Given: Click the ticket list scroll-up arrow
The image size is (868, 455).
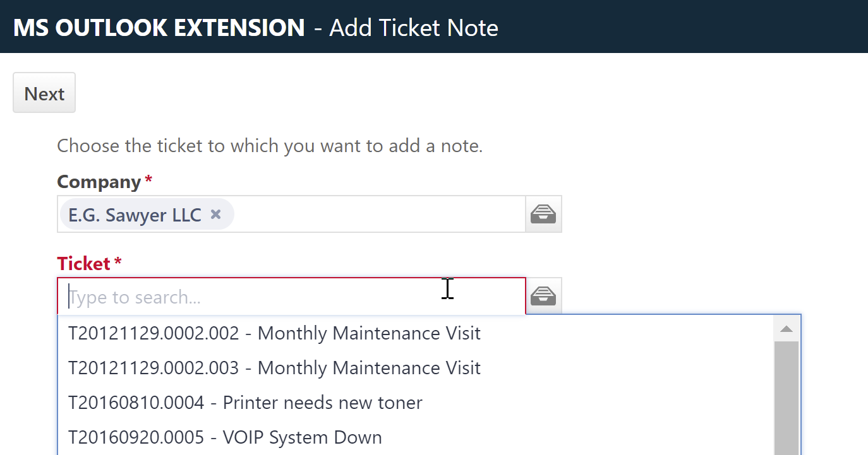Looking at the screenshot, I should click(787, 329).
